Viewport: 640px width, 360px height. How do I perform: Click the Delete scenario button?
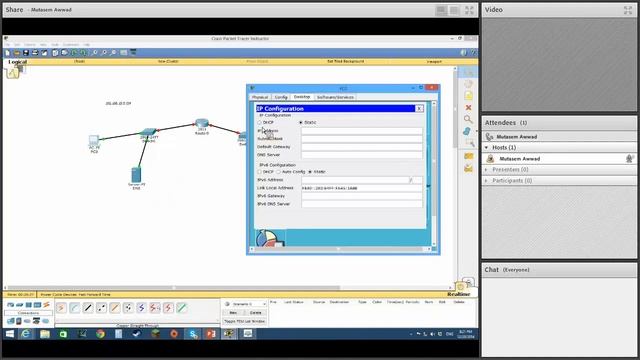point(256,313)
